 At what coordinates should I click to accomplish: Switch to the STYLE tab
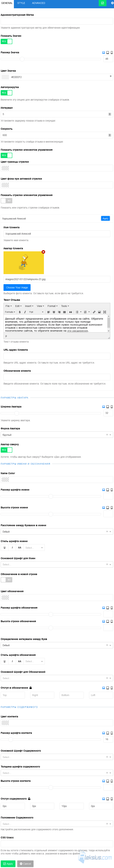pyautogui.click(x=21, y=3)
